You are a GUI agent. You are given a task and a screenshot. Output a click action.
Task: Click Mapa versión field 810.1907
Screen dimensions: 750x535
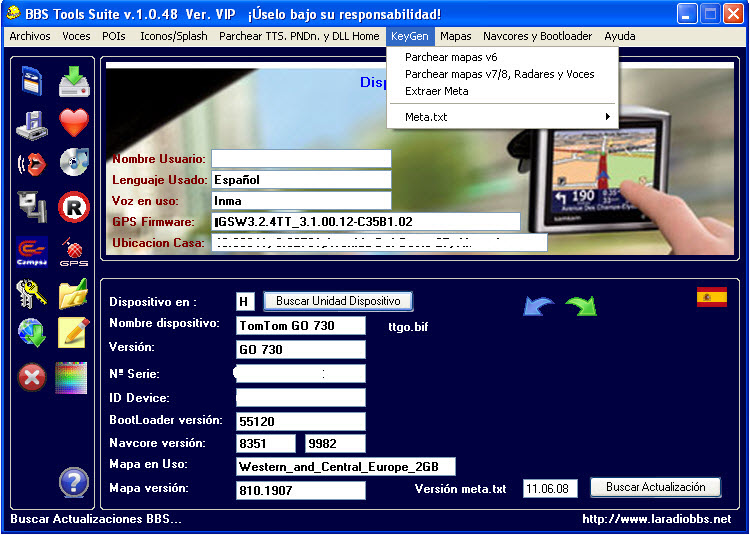[x=301, y=490]
